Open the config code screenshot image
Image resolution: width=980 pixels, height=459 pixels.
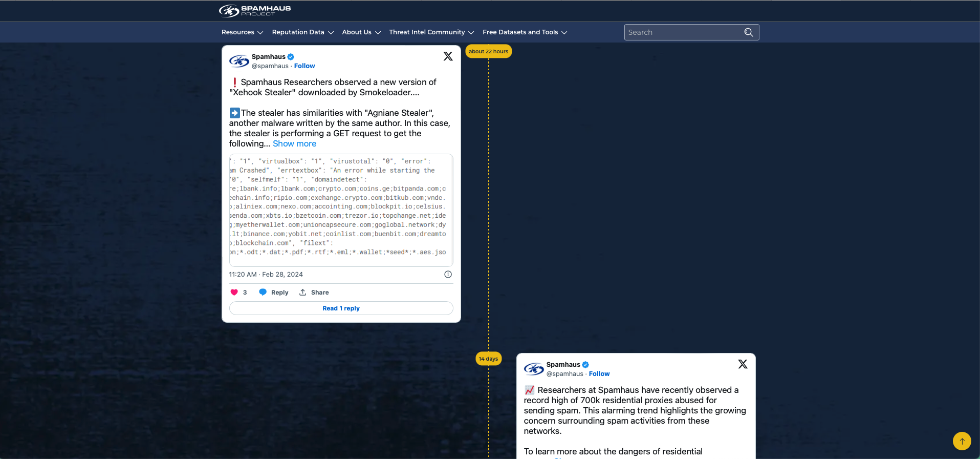[x=341, y=210]
